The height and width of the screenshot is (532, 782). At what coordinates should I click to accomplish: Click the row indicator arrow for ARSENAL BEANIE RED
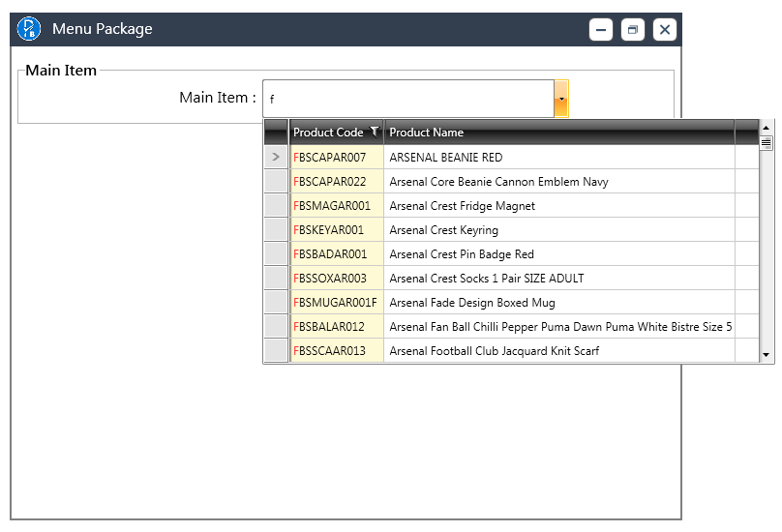(x=276, y=157)
